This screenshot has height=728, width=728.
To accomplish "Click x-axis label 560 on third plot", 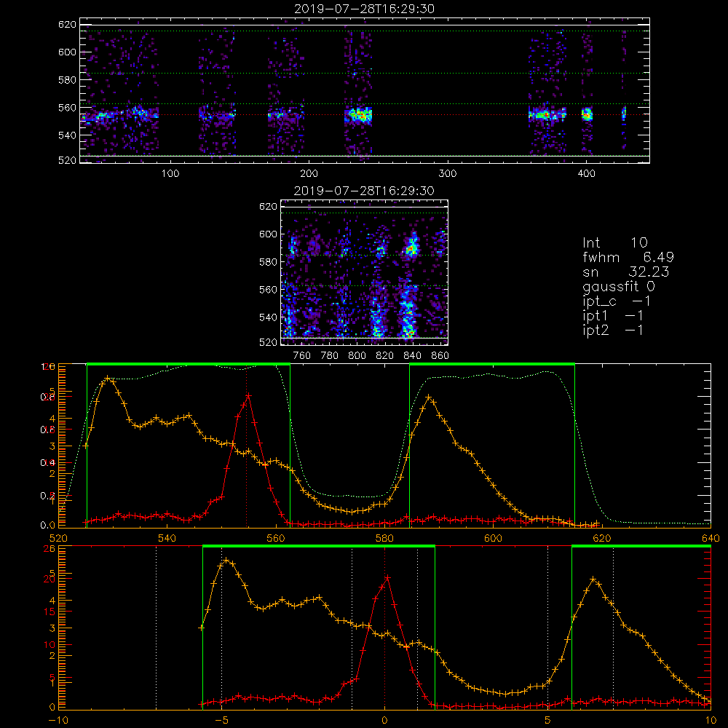I will coord(276,538).
